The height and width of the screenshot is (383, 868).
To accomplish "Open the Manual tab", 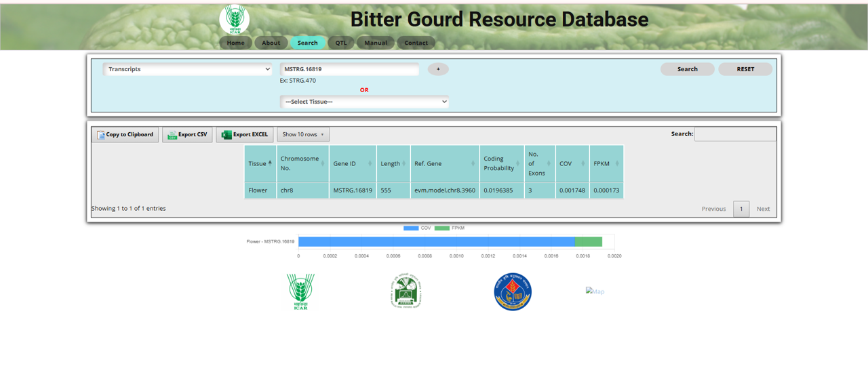I will coord(376,43).
